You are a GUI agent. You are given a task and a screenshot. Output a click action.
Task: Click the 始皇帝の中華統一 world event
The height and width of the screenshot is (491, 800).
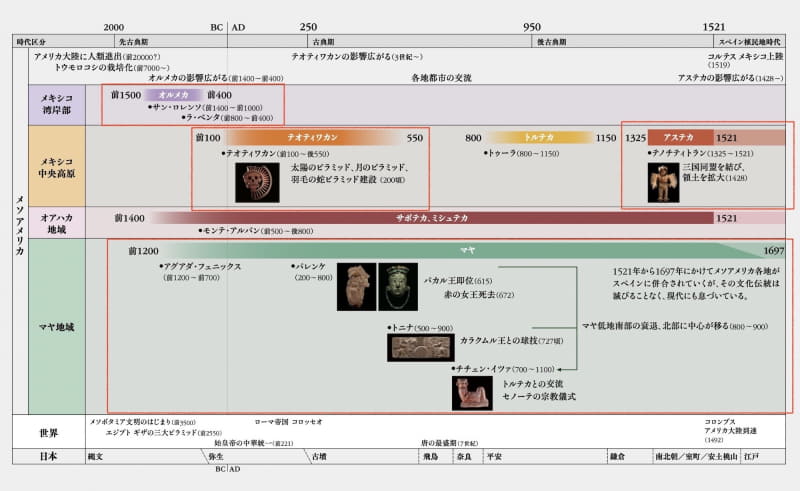pyautogui.click(x=254, y=443)
